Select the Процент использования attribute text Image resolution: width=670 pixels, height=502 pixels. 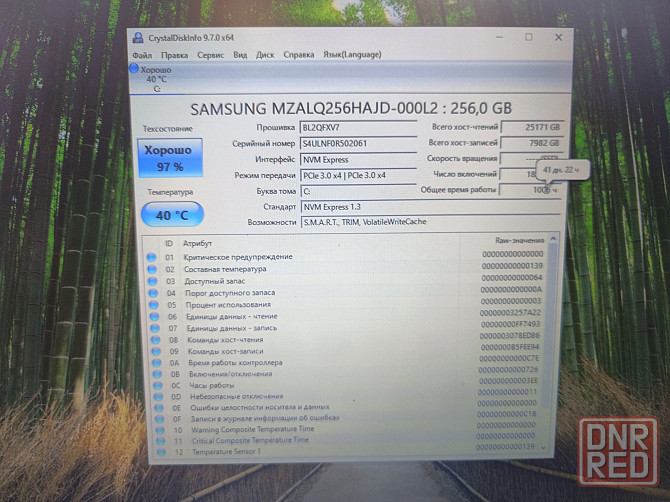(228, 305)
